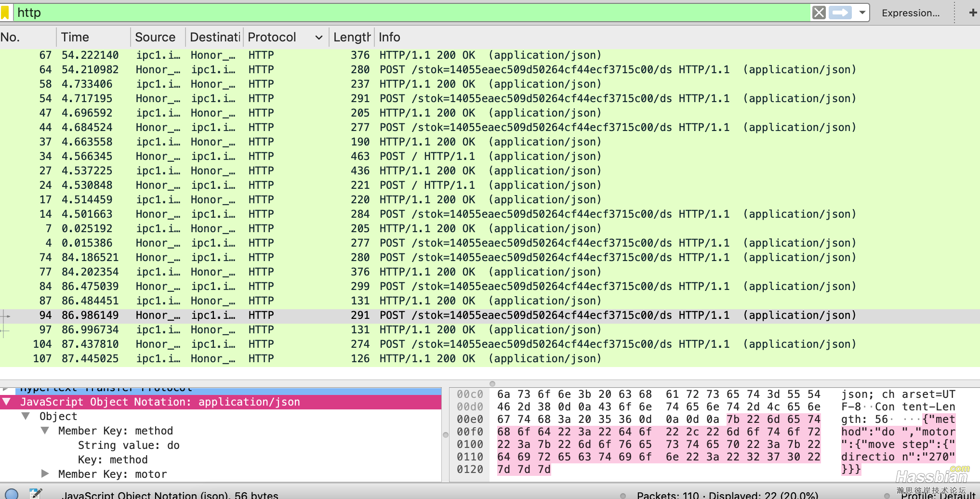Select packet 87 at 86.484451
Viewport: 980px width, 499px height.
coord(490,301)
